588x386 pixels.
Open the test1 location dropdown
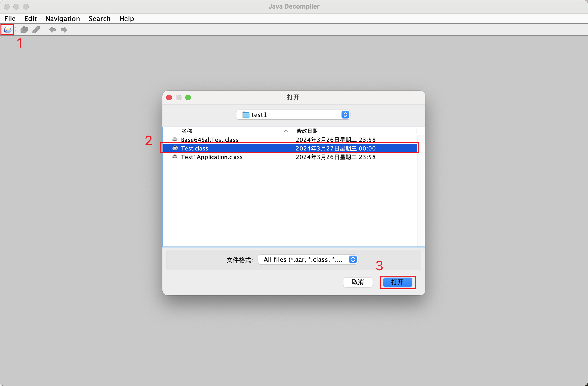click(x=345, y=114)
